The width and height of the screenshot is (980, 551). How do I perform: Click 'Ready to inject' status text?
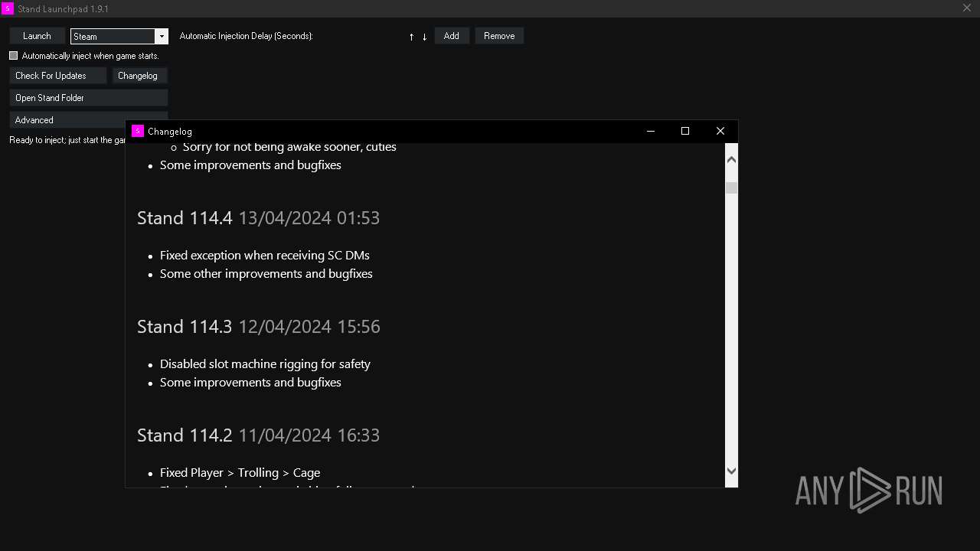click(67, 141)
